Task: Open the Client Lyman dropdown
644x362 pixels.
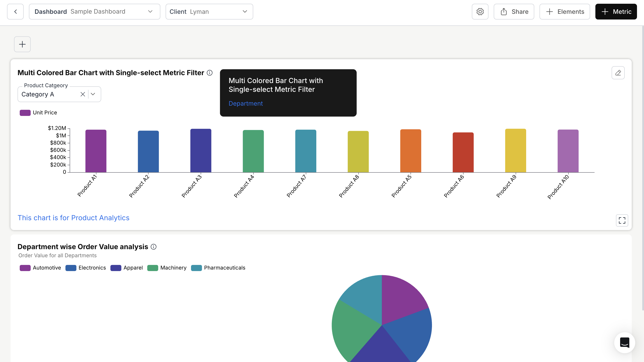Action: [209, 12]
